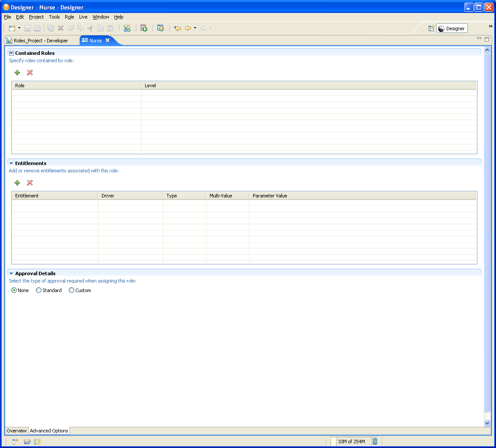Click the Redo arrow icon

tap(80, 28)
